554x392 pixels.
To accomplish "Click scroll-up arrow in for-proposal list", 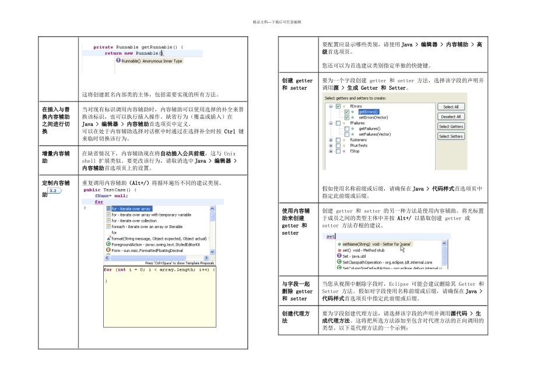I will (x=212, y=209).
